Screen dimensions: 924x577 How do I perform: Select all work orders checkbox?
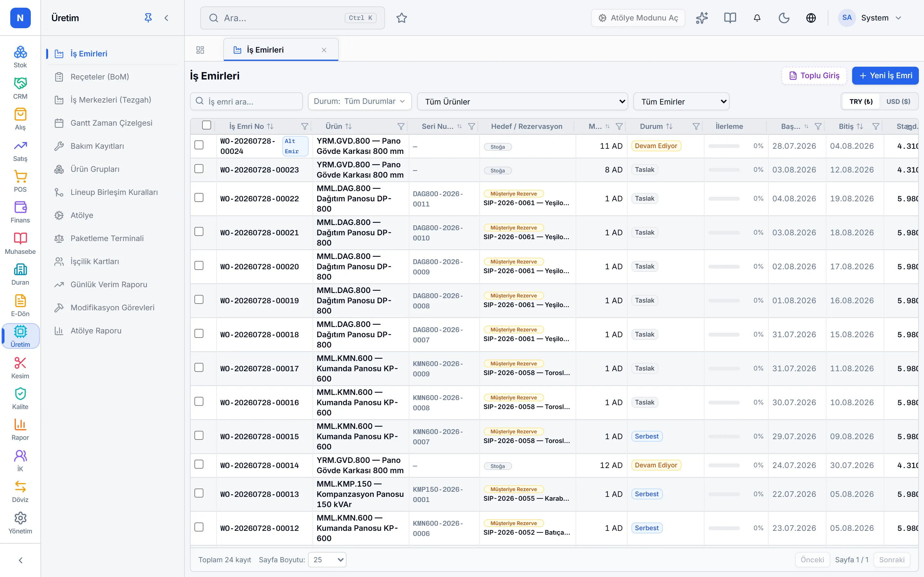[x=207, y=125]
